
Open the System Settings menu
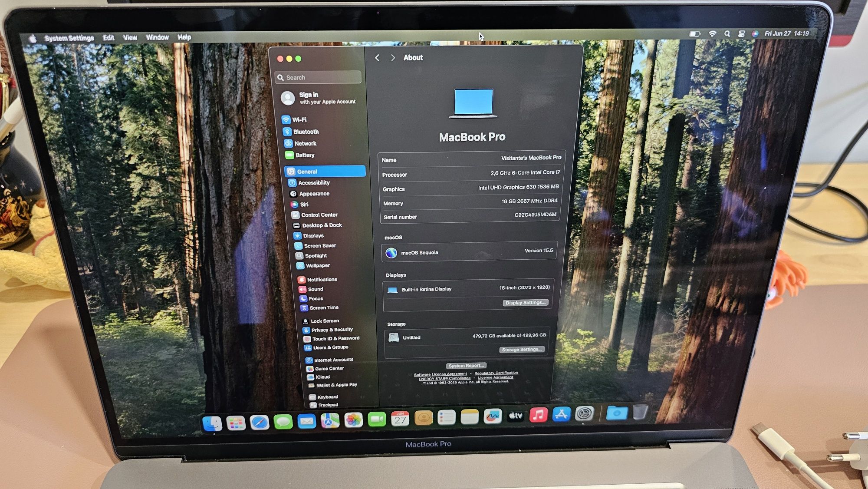[69, 38]
